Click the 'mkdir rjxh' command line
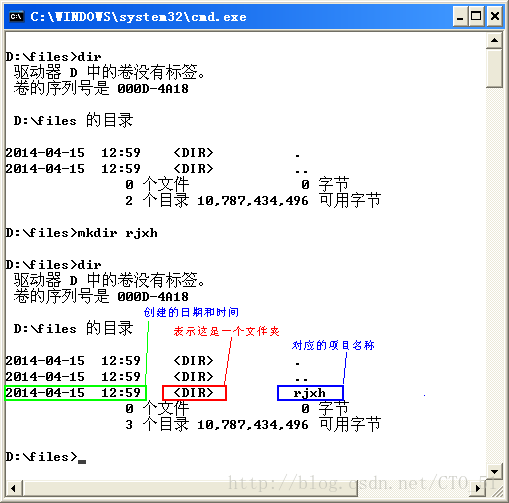 pyautogui.click(x=81, y=233)
